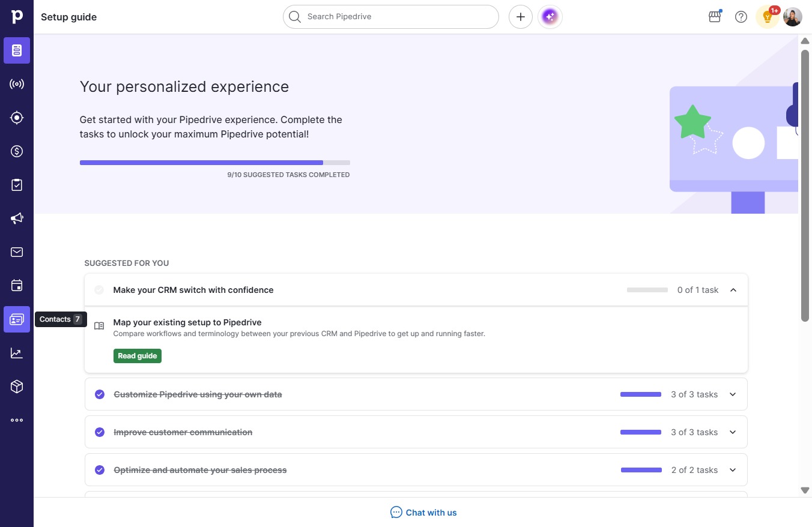This screenshot has width=812, height=527.
Task: Open Campaigns via the megaphone icon
Action: (17, 218)
